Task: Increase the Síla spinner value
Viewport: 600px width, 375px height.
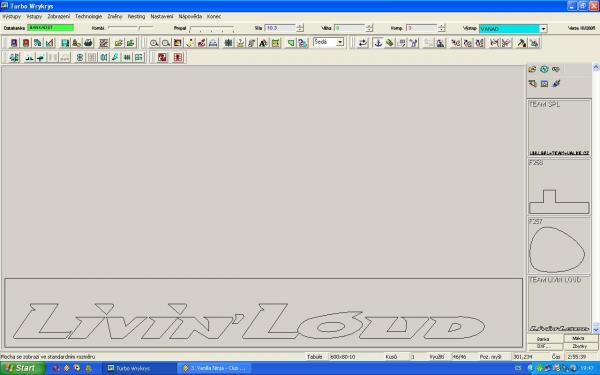Action: click(x=300, y=26)
